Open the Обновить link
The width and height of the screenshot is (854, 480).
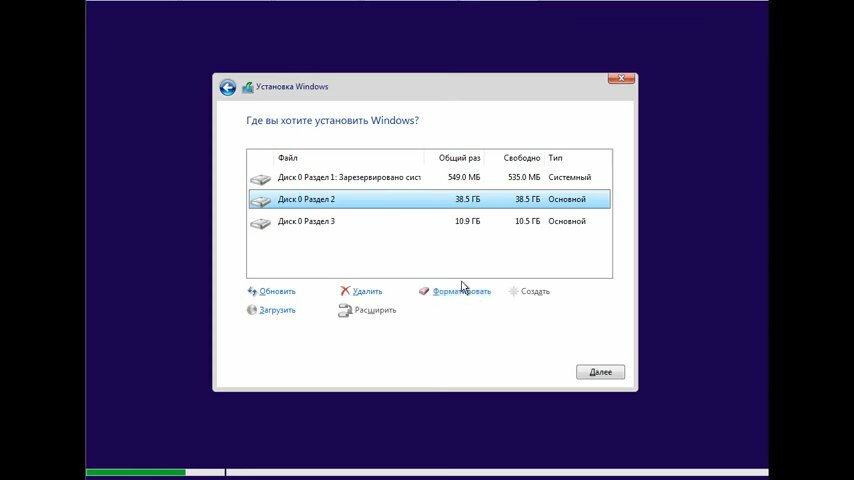(277, 291)
